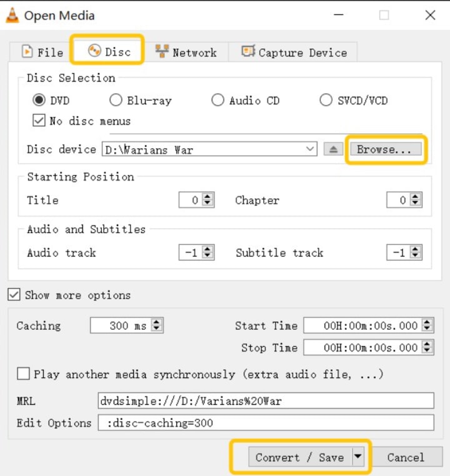
Task: Select the Audio CD radio button
Action: tap(217, 100)
